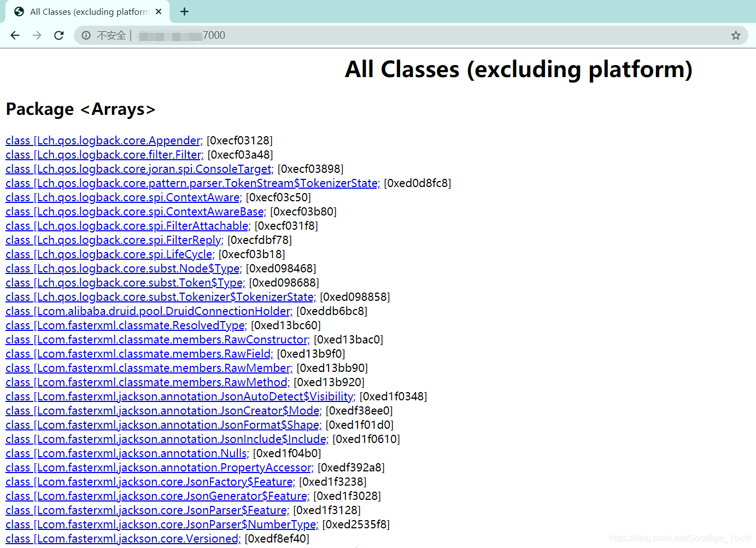This screenshot has height=548, width=756.
Task: Open jackson.core.Versioned class link
Action: (x=123, y=539)
